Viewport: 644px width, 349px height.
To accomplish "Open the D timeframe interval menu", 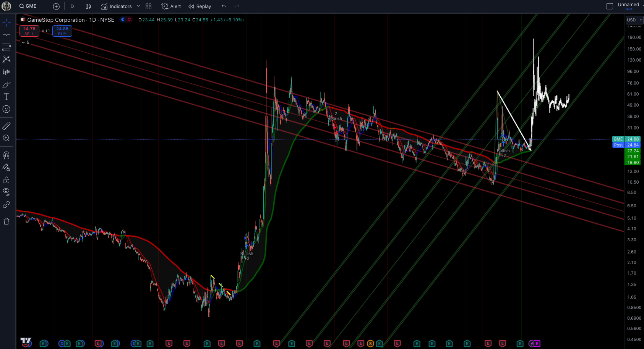I will [72, 6].
